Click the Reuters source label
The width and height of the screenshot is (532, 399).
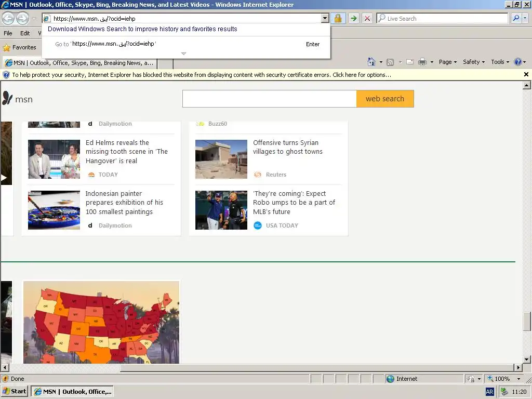point(276,175)
